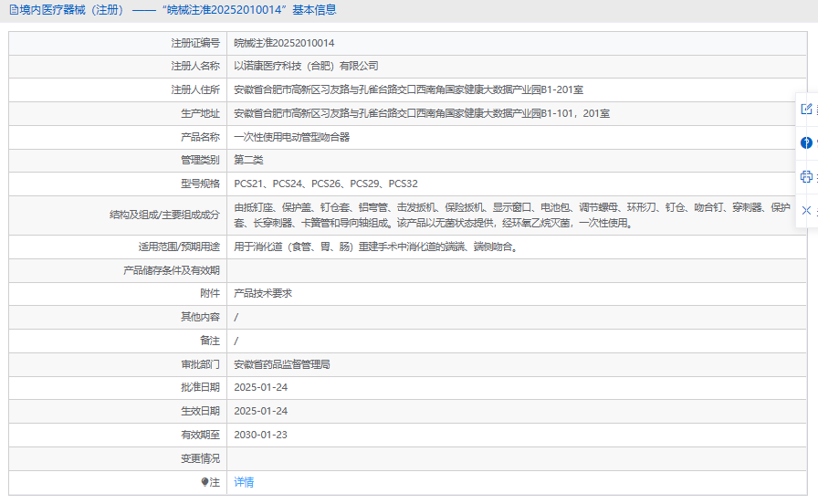Click the lightbulb icon beside 注
Viewport: 818px width, 504px height.
[205, 482]
